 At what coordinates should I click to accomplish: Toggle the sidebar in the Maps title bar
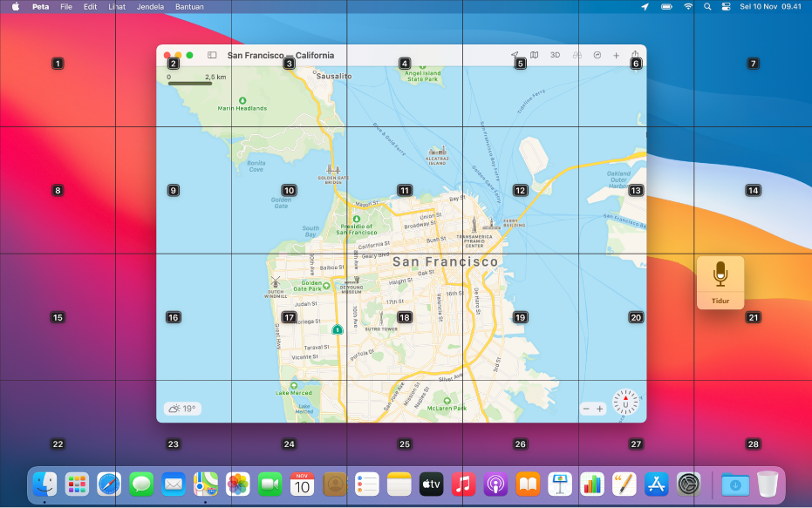click(x=211, y=54)
